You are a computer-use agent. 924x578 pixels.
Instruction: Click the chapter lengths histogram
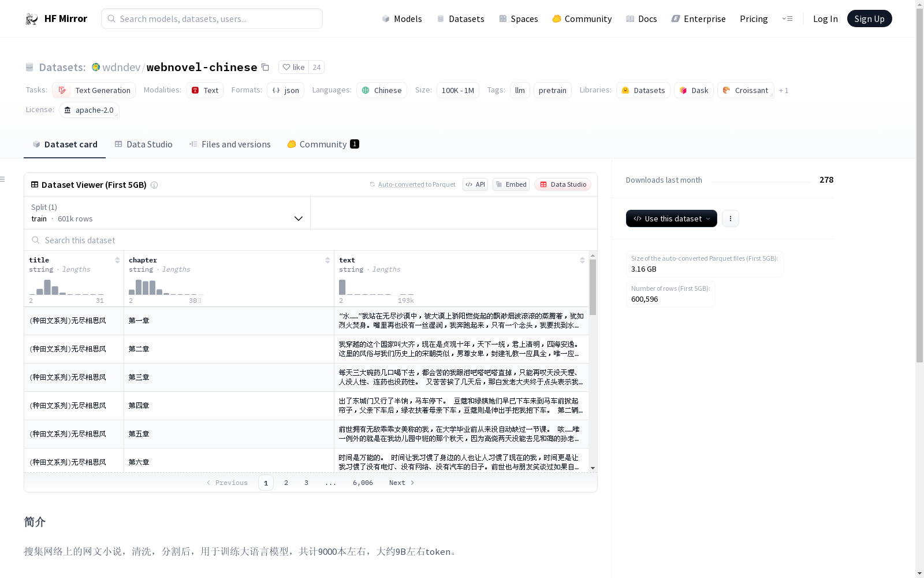[x=165, y=287]
